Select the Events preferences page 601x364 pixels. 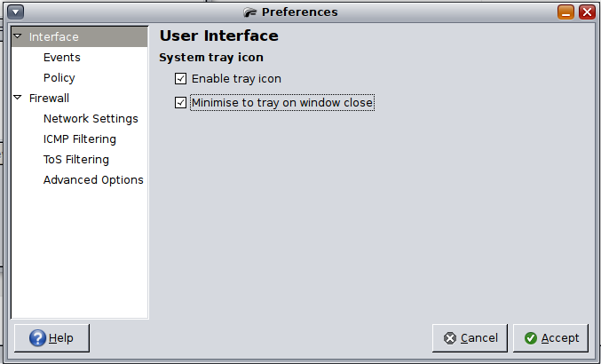point(62,58)
